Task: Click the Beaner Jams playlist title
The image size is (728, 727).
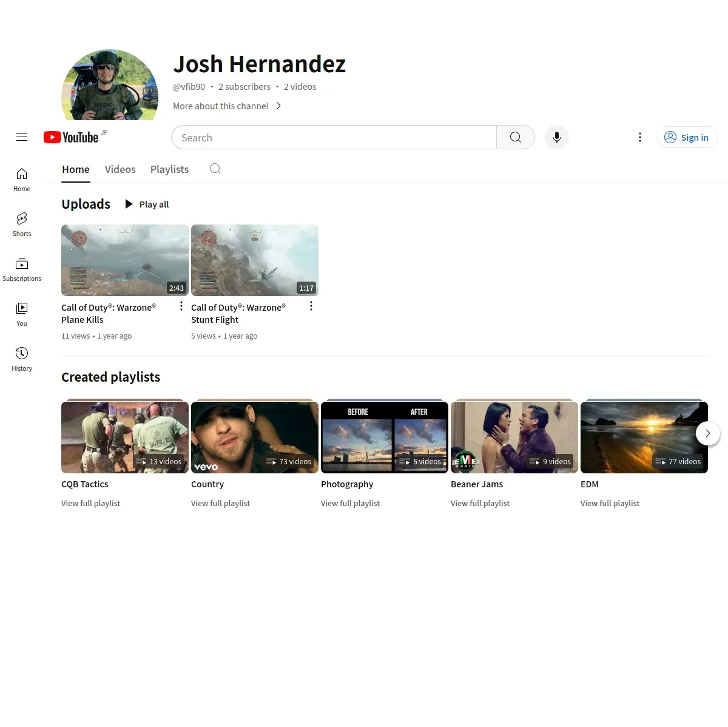Action: (x=477, y=484)
